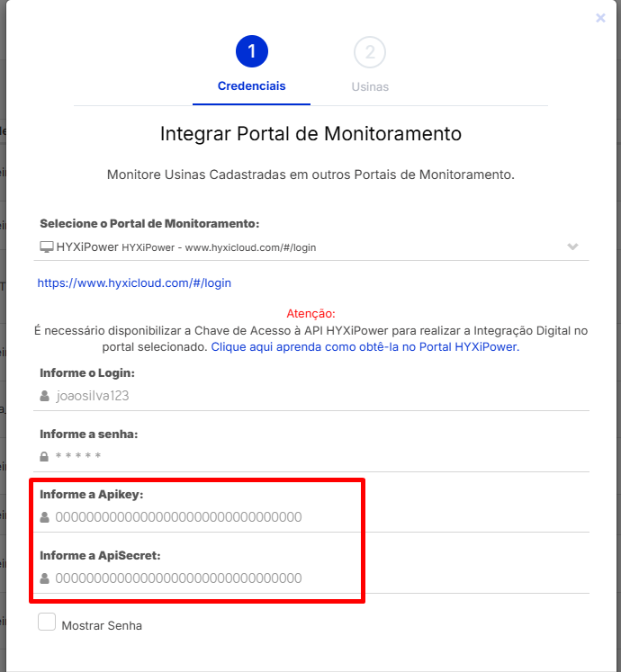Screen dimensions: 621x672
Task: Expand the portal selection dropdown arrow
Action: [x=572, y=246]
